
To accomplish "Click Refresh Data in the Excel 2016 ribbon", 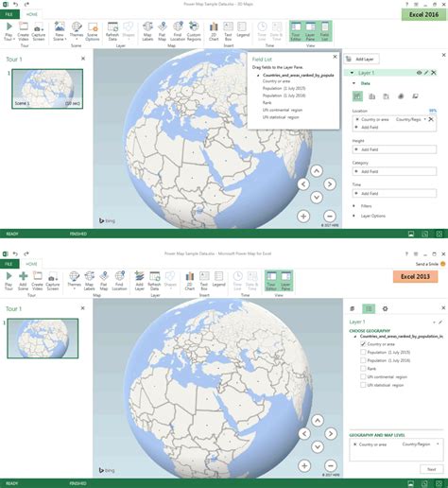I will coord(112,31).
